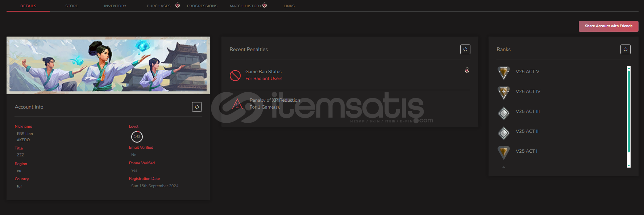Click the red ban icon for Game Ban Status
The image size is (644, 215).
[x=235, y=75]
